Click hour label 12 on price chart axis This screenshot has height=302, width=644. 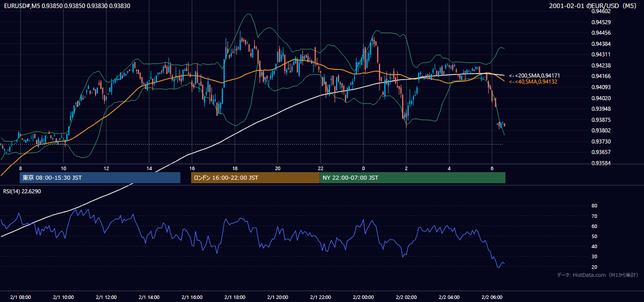(106, 168)
